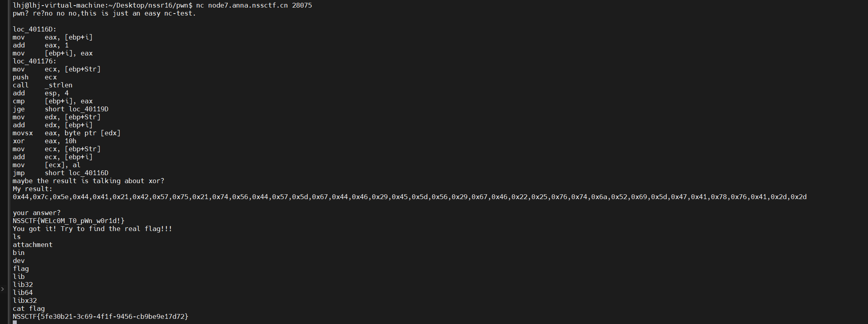Click the 'flag' file in ls listing
The width and height of the screenshot is (868, 324).
(x=21, y=269)
